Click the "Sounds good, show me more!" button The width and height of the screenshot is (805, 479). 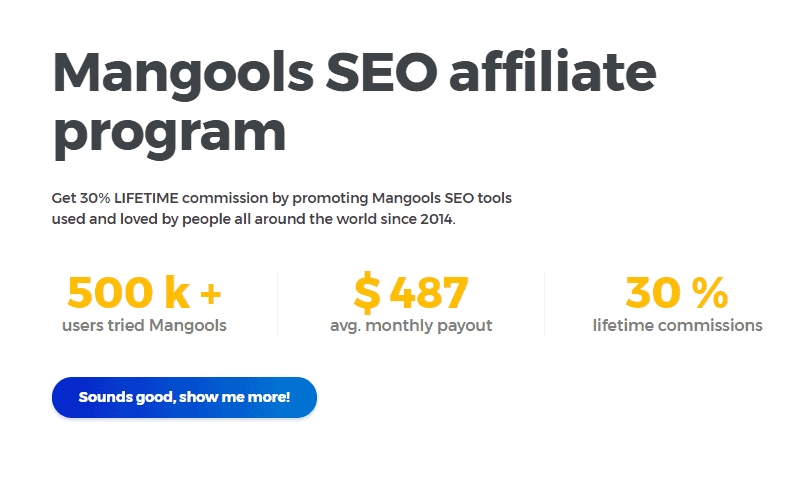tap(184, 397)
